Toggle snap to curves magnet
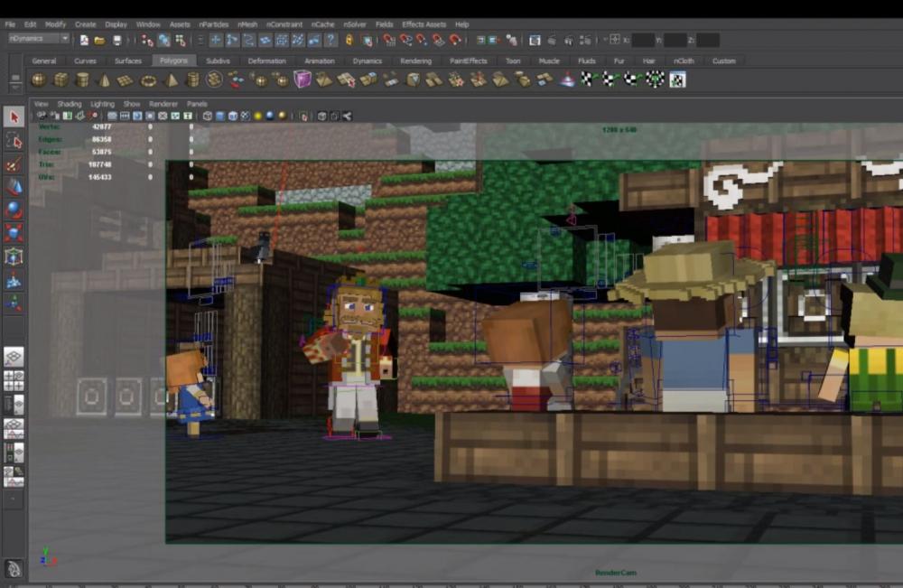The width and height of the screenshot is (903, 588). coord(406,41)
